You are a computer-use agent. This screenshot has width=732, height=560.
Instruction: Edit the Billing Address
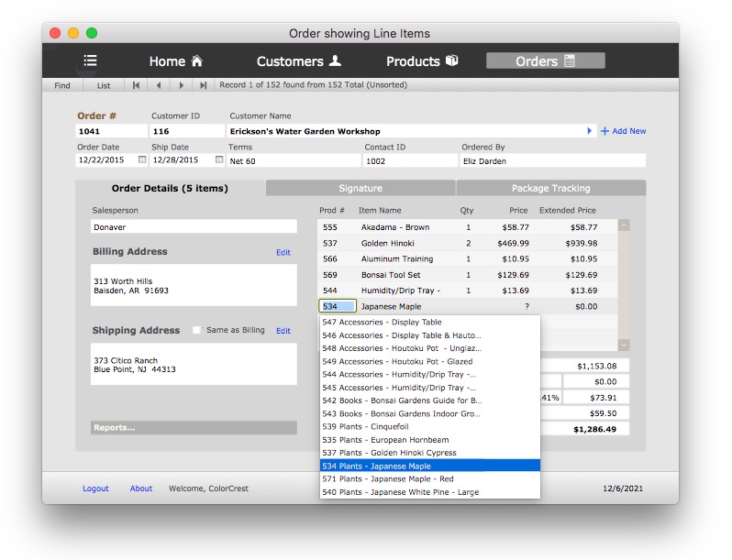283,252
